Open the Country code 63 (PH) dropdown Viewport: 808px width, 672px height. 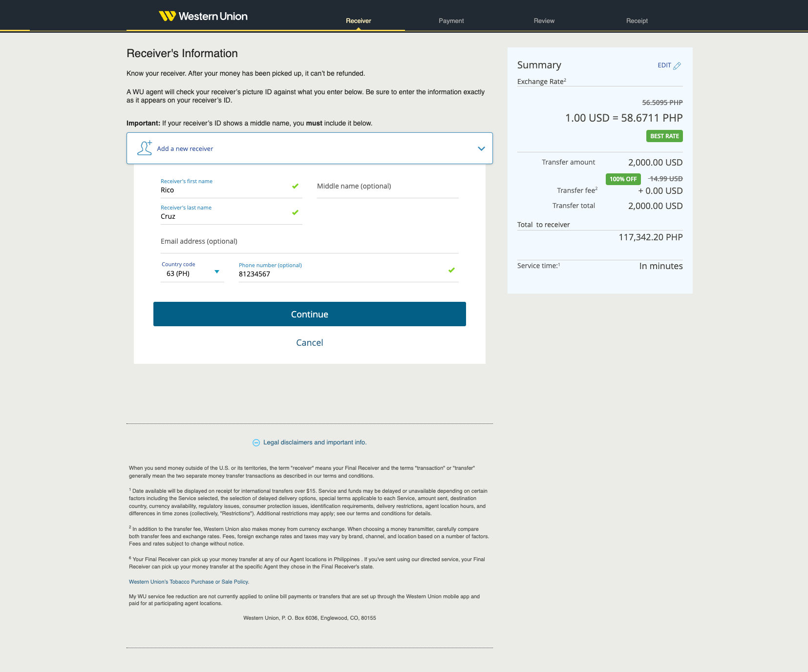tap(192, 273)
